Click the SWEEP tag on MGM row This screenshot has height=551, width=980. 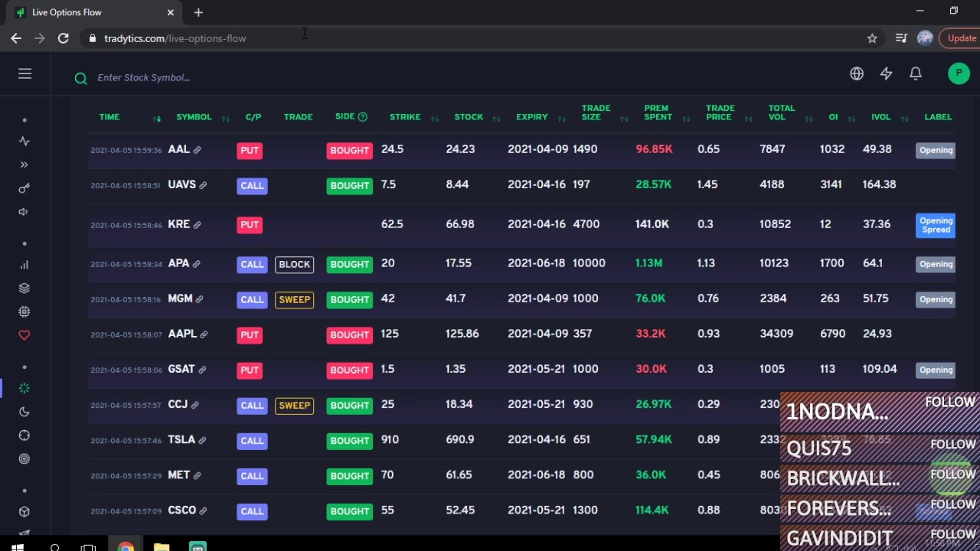(x=295, y=300)
